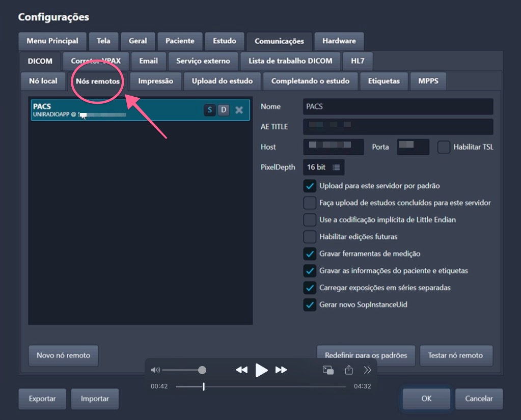The width and height of the screenshot is (521, 420).
Task: Open picture-in-picture mode icon
Action: (x=328, y=370)
